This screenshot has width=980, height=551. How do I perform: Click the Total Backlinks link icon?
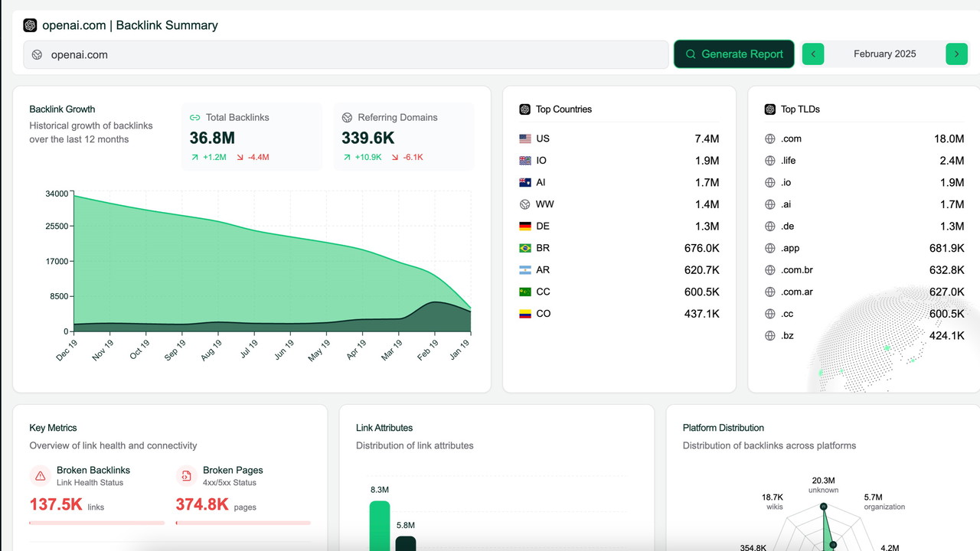click(x=195, y=118)
